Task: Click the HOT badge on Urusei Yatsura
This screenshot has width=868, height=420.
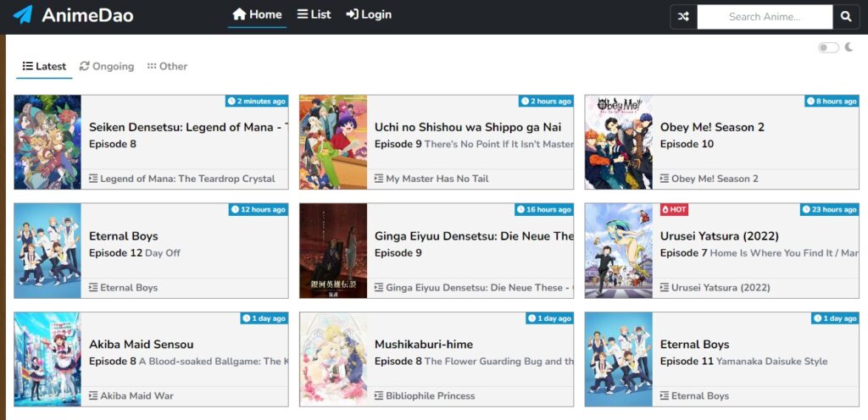Action: pyautogui.click(x=674, y=209)
